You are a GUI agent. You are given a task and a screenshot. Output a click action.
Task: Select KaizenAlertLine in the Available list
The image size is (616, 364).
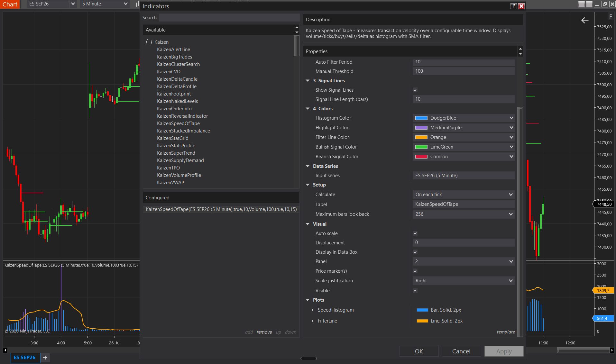173,50
